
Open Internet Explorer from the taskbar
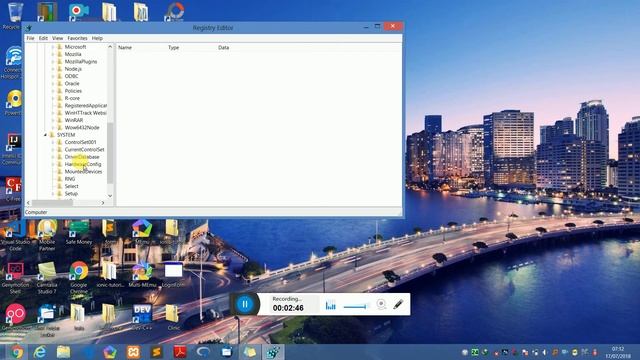pos(40,352)
